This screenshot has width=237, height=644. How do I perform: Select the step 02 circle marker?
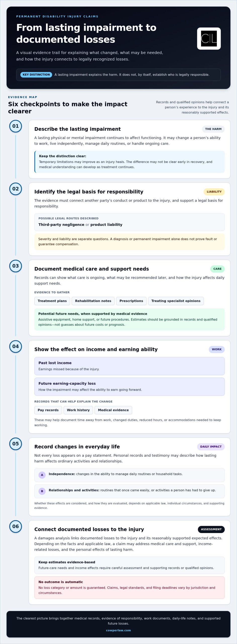coord(16,189)
